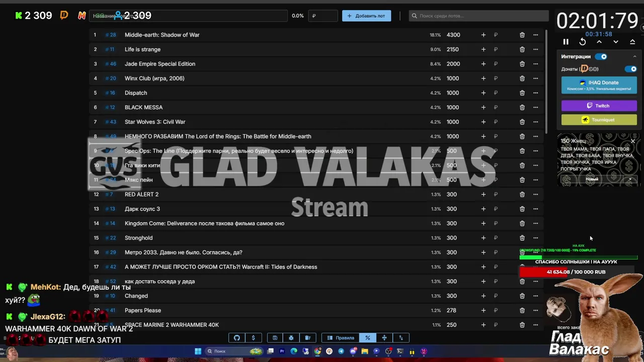Add amount to Kingdom Come: Deliverance lot
Screen dimensions: 644x362
pyautogui.click(x=484, y=223)
